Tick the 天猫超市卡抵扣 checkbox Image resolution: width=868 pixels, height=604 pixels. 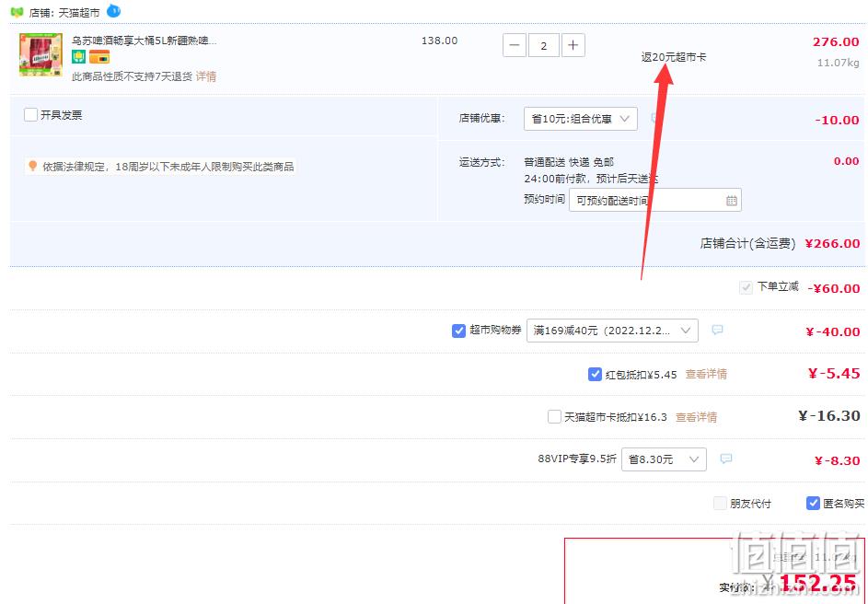(x=554, y=416)
